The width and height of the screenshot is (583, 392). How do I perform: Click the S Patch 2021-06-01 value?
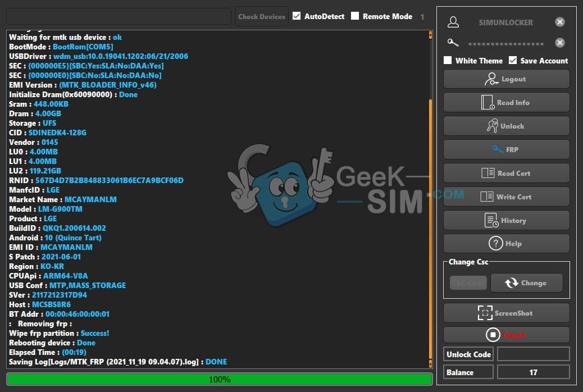click(61, 257)
